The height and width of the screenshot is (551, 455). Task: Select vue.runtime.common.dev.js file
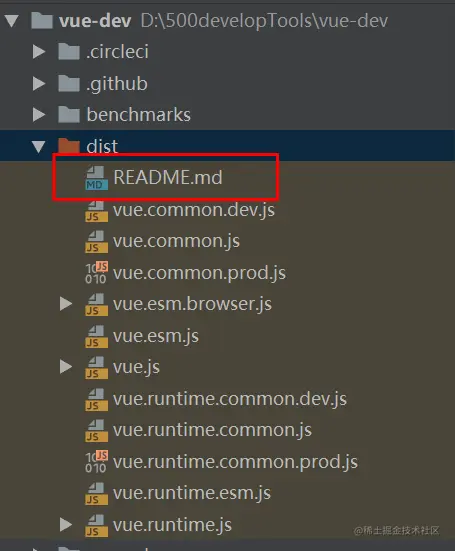click(x=230, y=399)
